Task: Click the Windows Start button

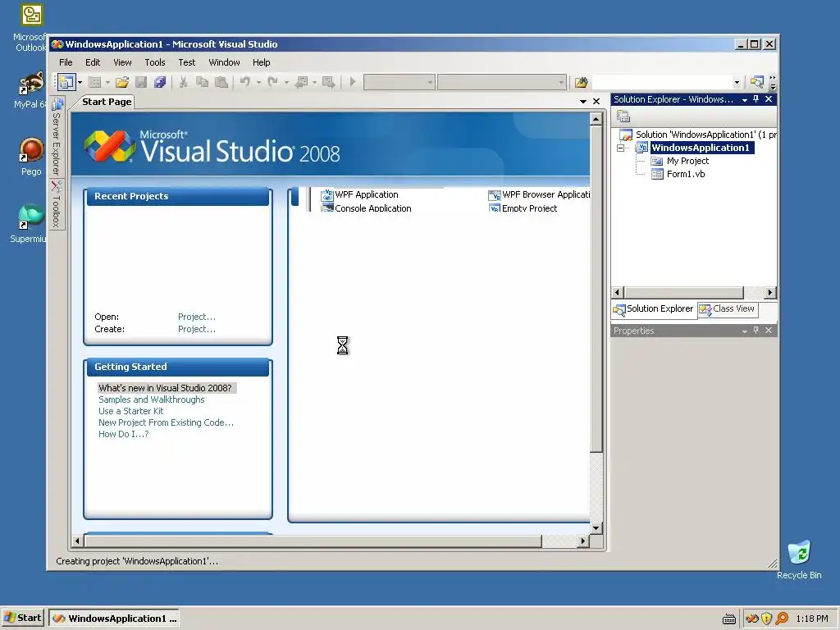Action: pyautogui.click(x=23, y=618)
